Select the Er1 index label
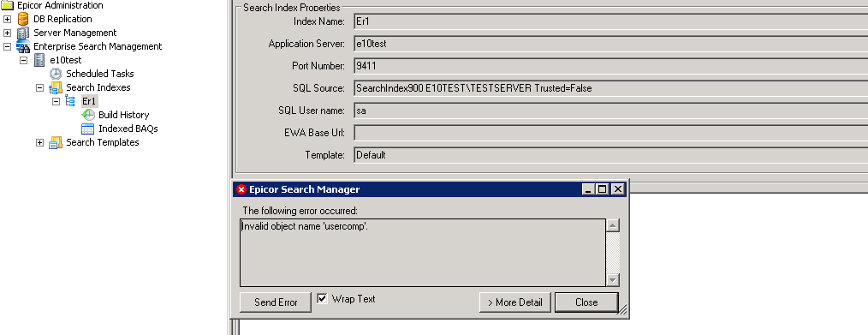868x335 pixels. (x=89, y=101)
